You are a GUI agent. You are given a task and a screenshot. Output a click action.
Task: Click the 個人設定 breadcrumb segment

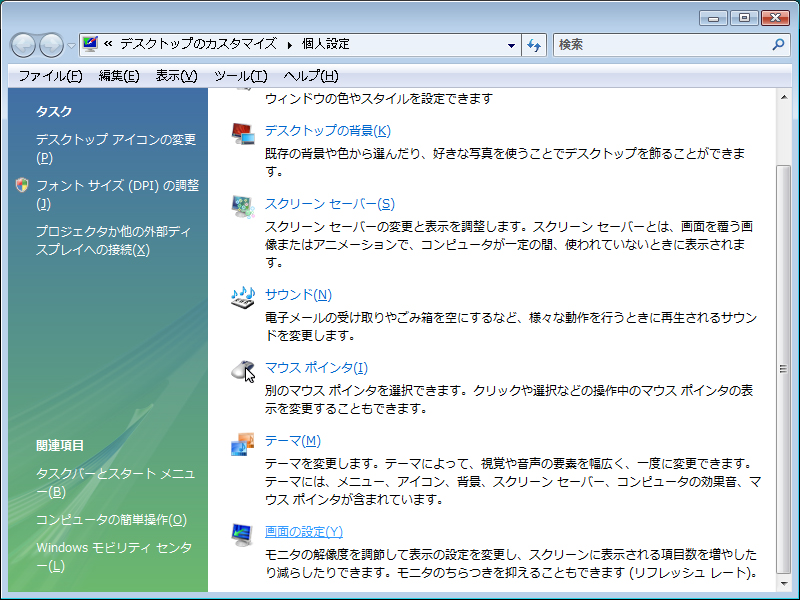326,44
